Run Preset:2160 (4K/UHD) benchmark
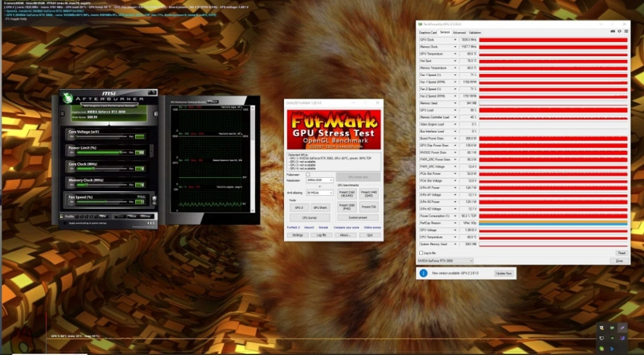Screen dimensions: 644x355 point(347,194)
